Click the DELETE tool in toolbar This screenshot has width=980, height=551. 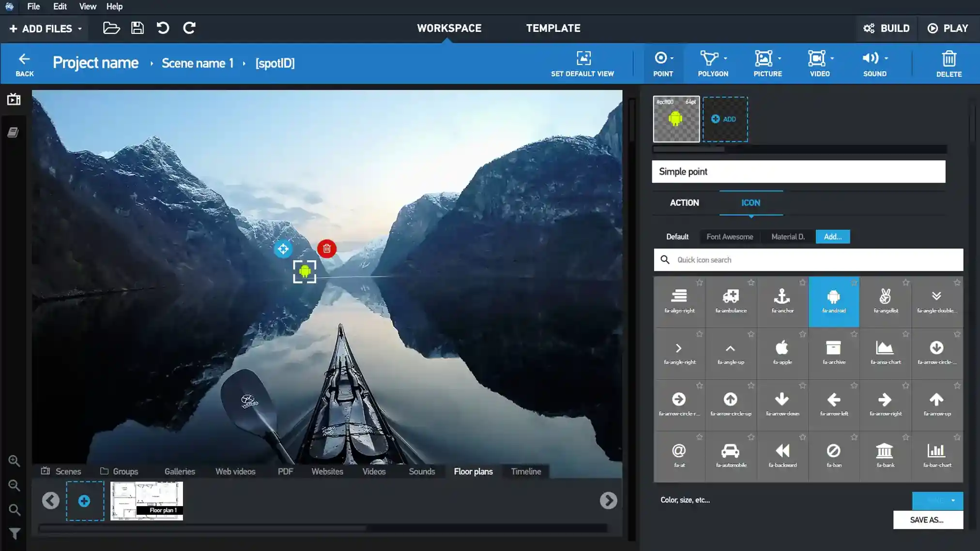949,63
